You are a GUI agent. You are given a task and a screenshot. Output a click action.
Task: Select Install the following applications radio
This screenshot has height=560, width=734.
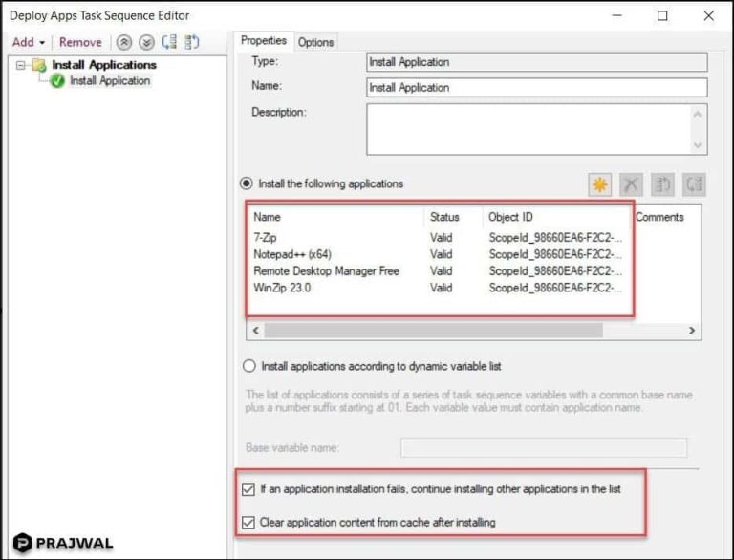247,183
